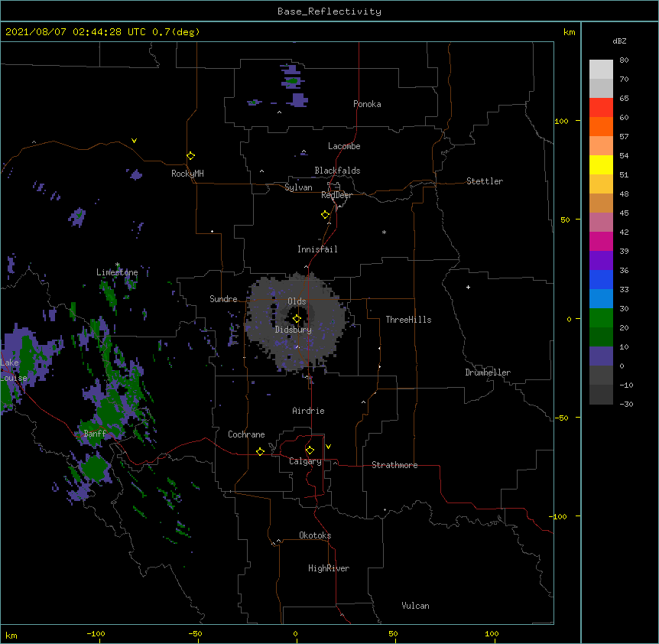Select the Lacombe city label

(344, 146)
